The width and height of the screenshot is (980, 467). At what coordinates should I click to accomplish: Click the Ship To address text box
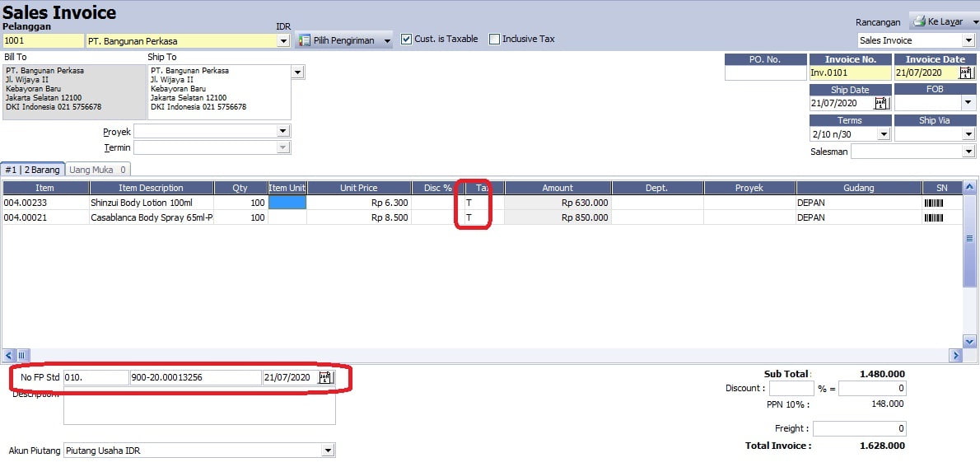tap(219, 92)
